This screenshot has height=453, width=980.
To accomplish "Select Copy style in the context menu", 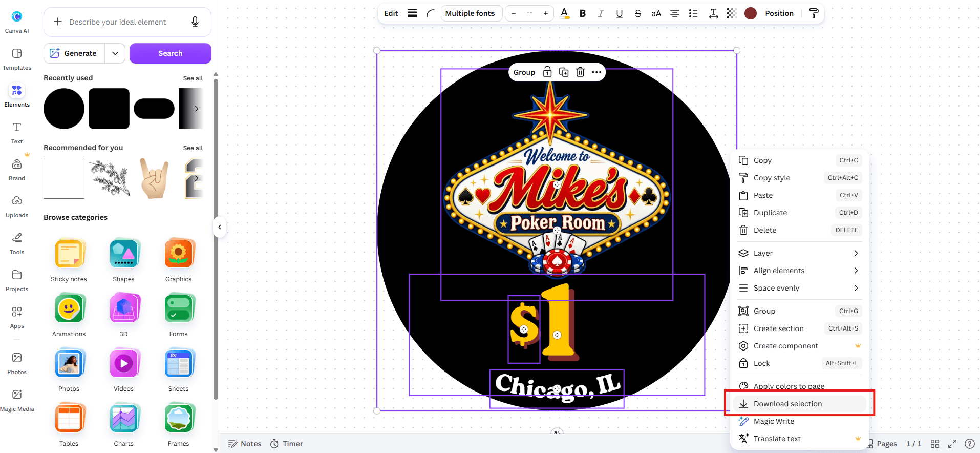I will coord(799,178).
